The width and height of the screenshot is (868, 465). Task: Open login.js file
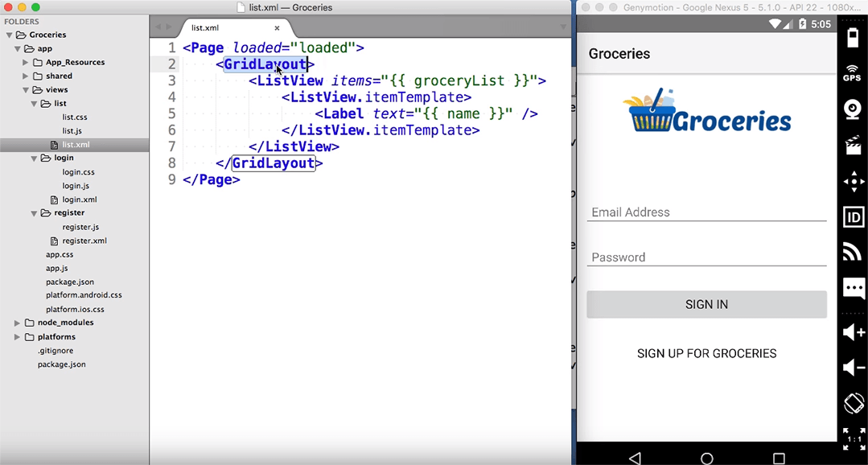pyautogui.click(x=76, y=186)
